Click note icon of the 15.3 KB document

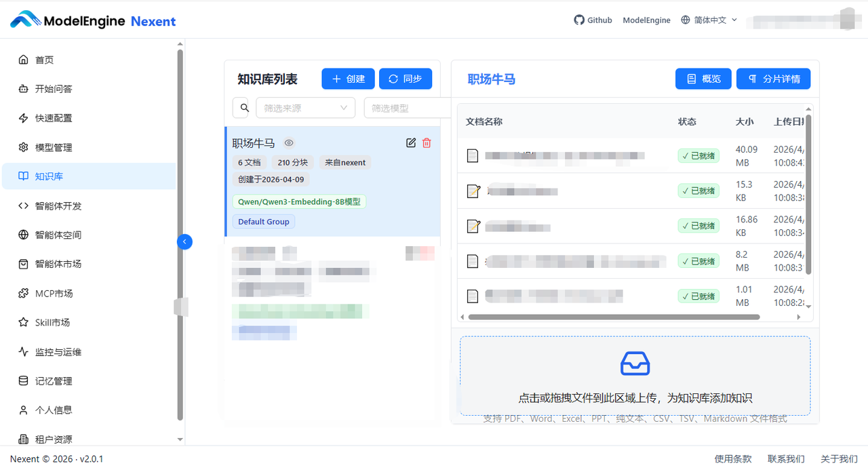[x=473, y=191]
